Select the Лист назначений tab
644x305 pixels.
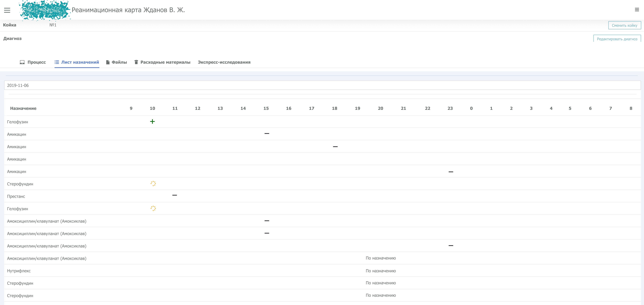click(77, 62)
